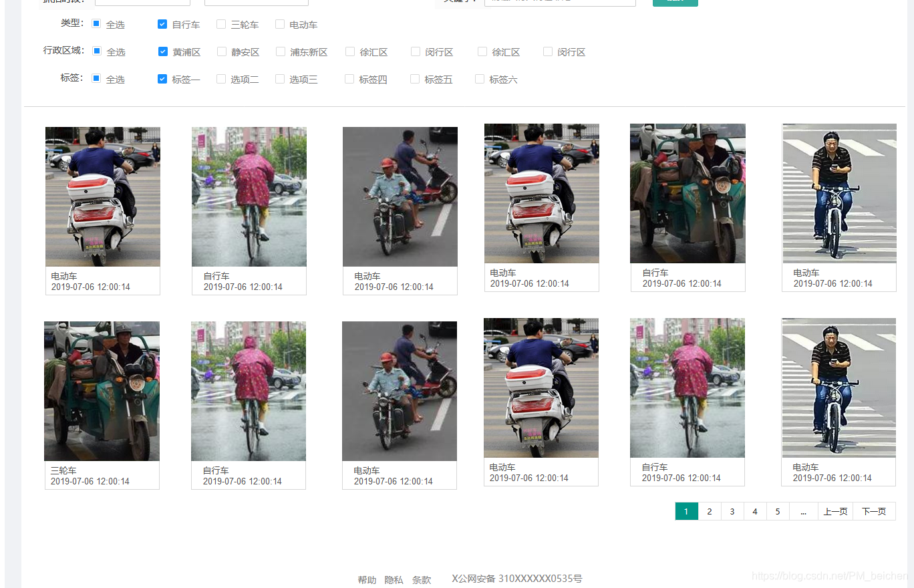Check the 标签六 checkbox

480,79
